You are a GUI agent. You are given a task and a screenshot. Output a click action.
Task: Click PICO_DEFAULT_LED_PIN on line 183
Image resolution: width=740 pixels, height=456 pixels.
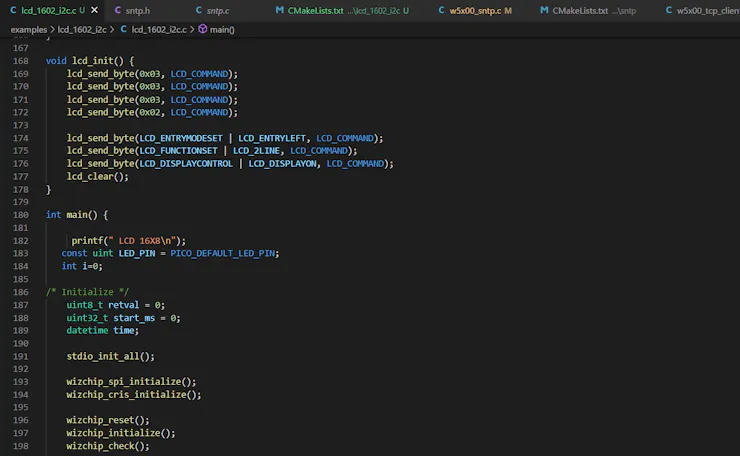point(222,253)
